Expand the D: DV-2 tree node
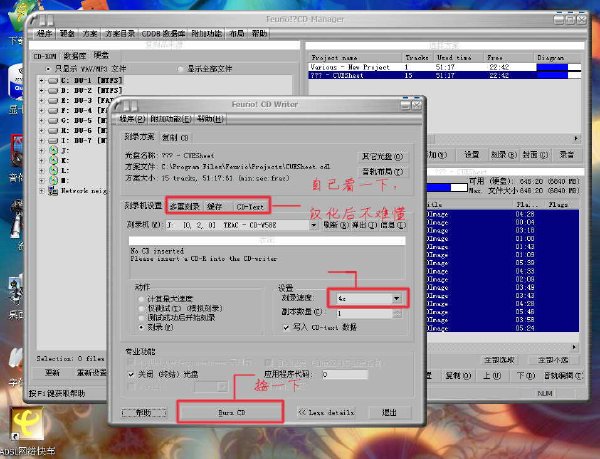 coord(42,91)
